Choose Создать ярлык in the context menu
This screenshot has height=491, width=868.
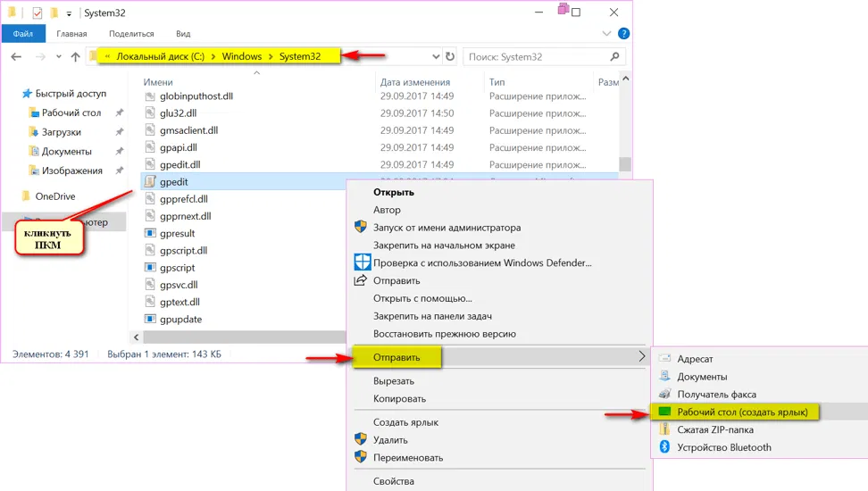tap(405, 421)
